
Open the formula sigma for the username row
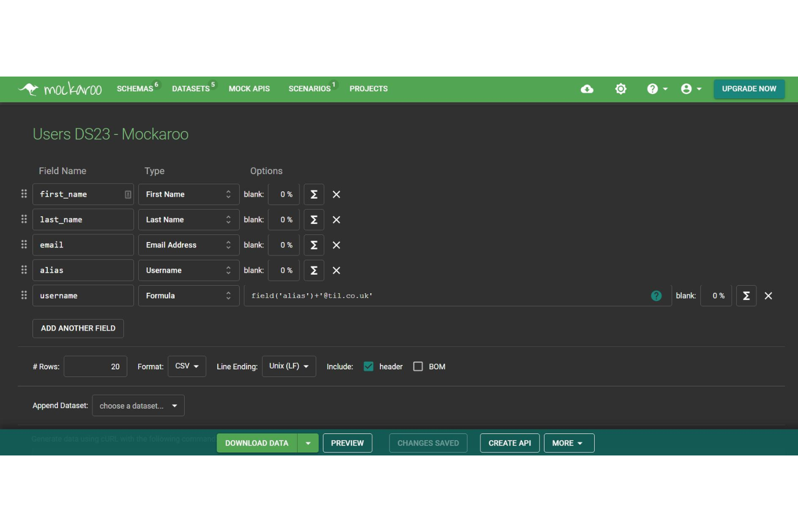(x=746, y=296)
